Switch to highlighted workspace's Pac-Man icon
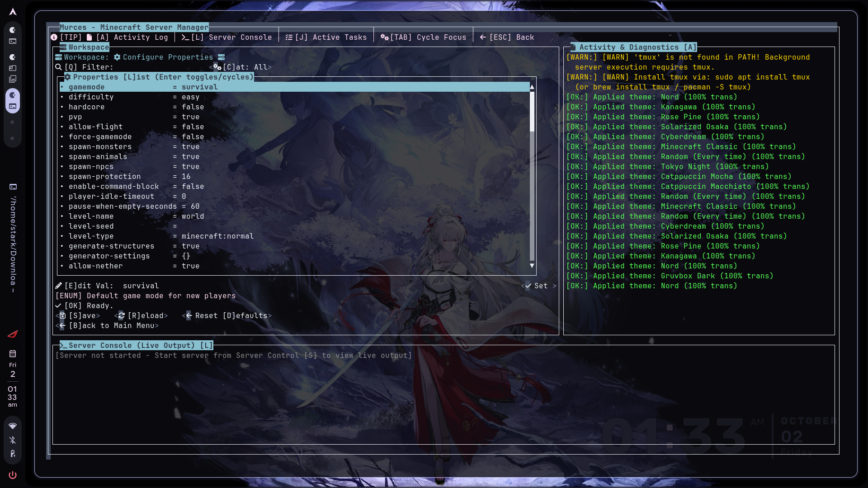 pos(13,95)
